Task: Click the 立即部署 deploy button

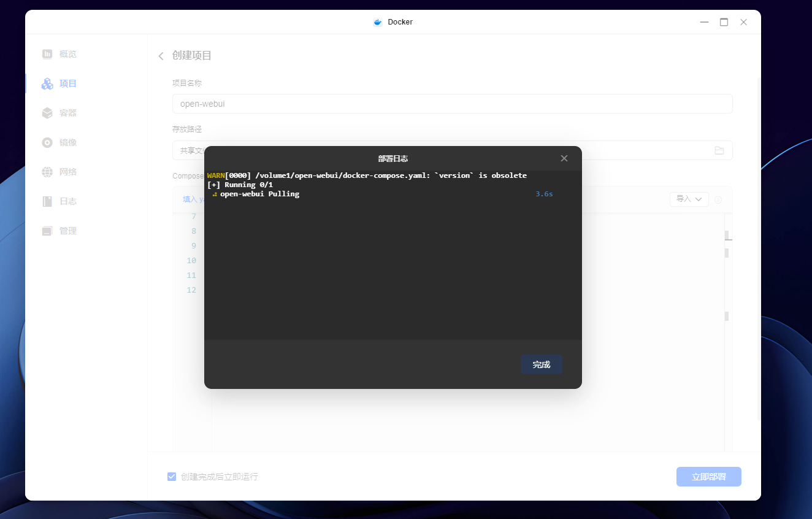Action: coord(709,477)
